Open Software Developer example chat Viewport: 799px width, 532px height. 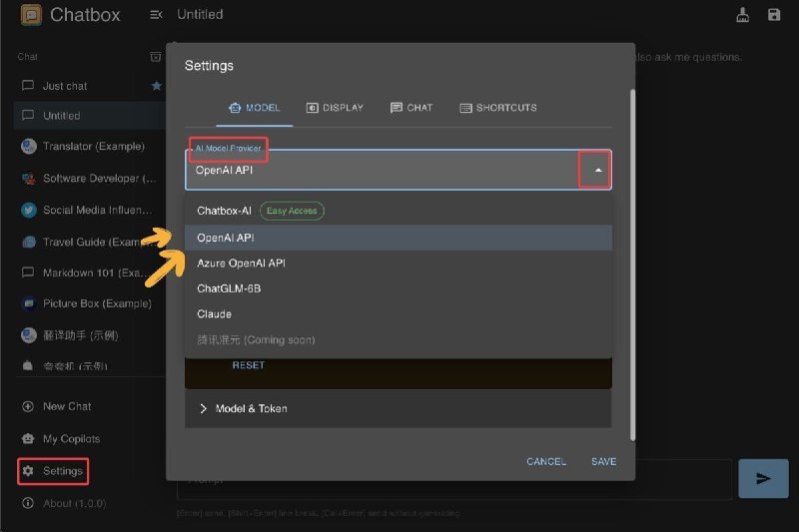pyautogui.click(x=90, y=179)
